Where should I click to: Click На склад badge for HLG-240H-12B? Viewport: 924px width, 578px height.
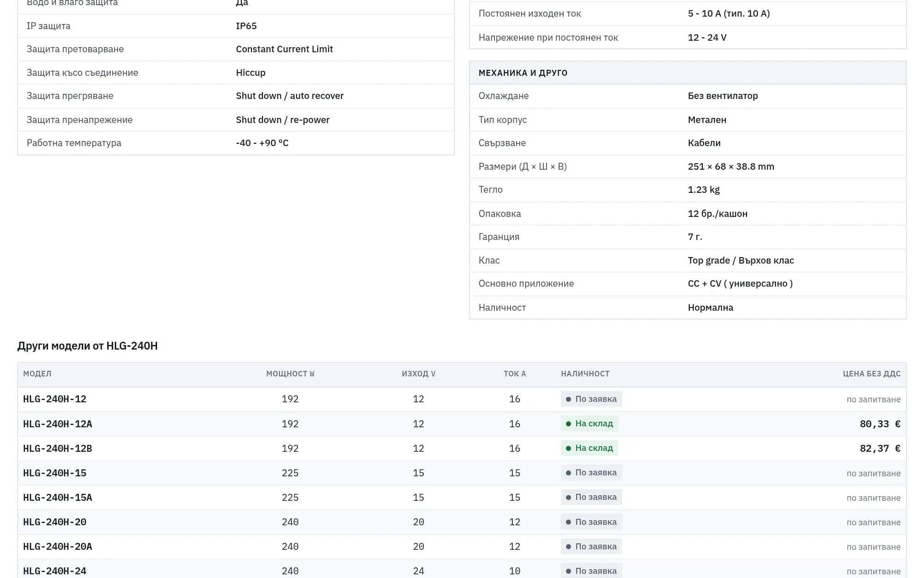[x=590, y=448]
